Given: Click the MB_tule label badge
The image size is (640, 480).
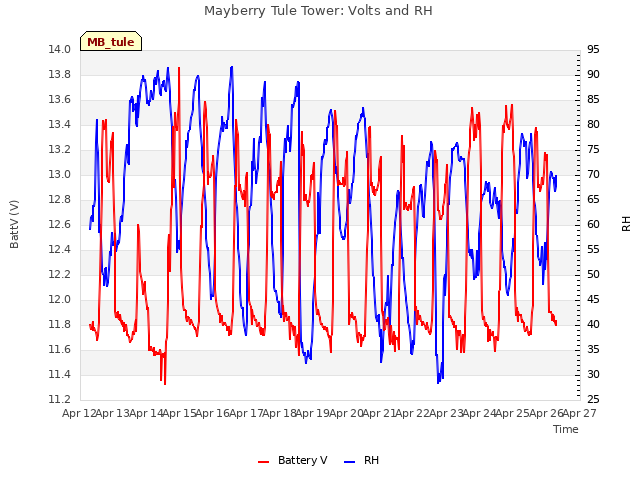Looking at the screenshot, I should (x=111, y=41).
